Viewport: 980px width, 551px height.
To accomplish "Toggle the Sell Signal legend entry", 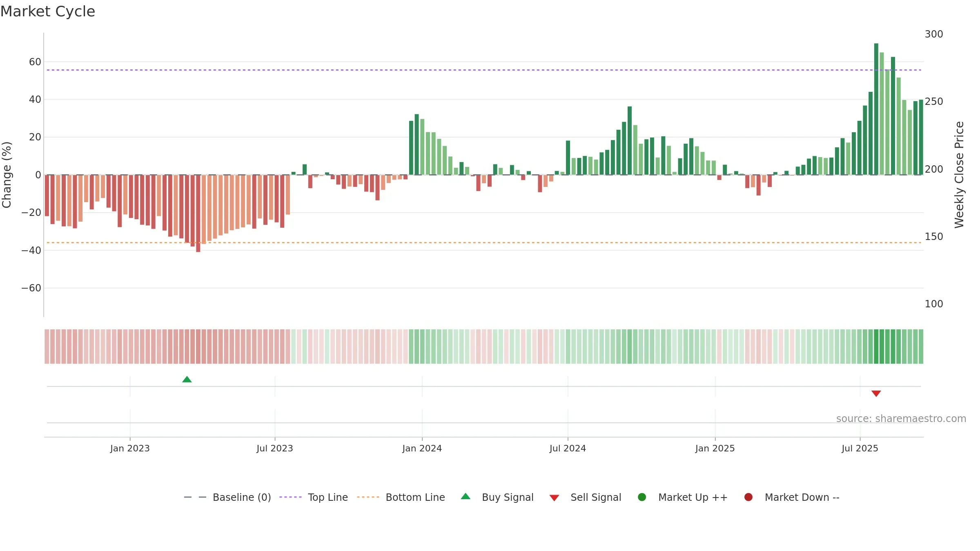I will tap(585, 497).
